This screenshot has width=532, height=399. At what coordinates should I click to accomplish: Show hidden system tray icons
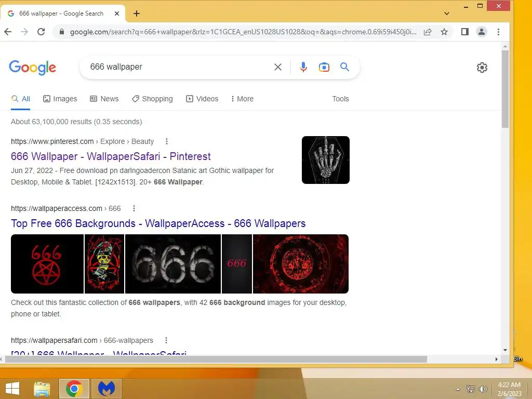(x=458, y=389)
